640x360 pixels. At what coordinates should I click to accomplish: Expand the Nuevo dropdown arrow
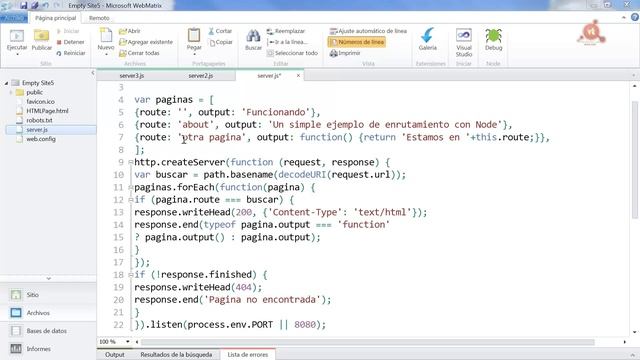tap(106, 54)
